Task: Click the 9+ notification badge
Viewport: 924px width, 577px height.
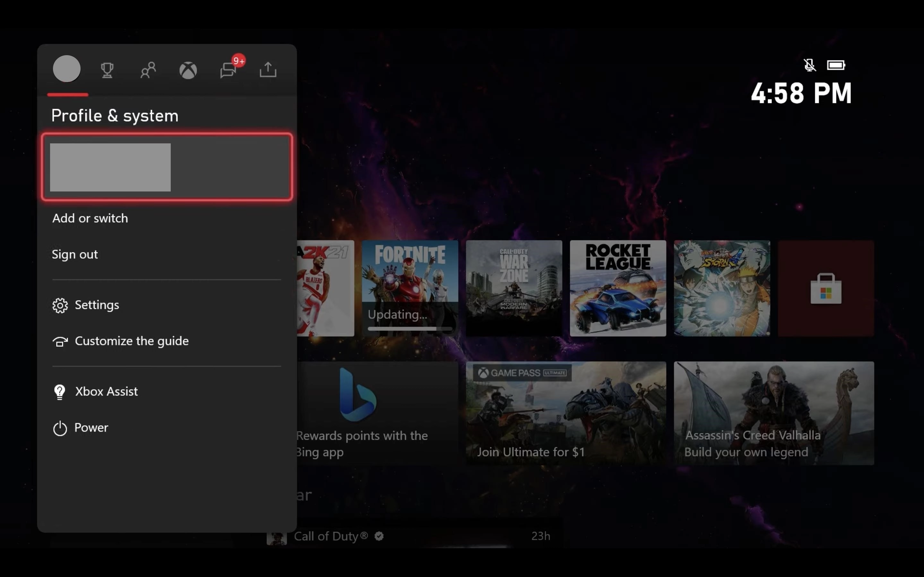Action: point(239,61)
